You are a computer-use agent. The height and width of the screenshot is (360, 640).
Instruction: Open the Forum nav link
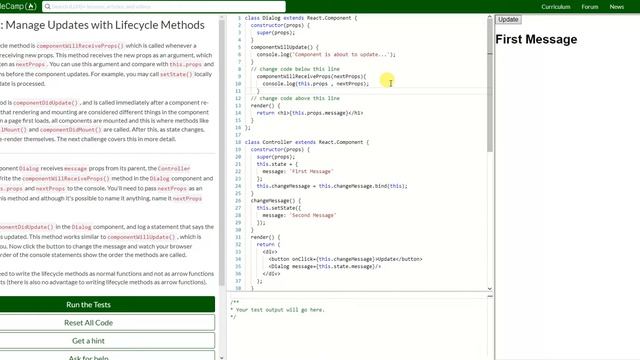[x=590, y=7]
